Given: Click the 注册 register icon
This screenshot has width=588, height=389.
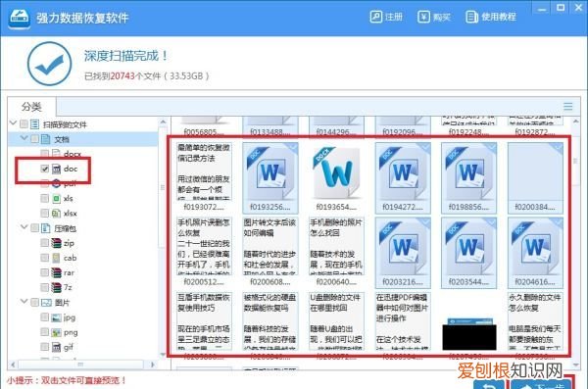Looking at the screenshot, I should tap(375, 17).
